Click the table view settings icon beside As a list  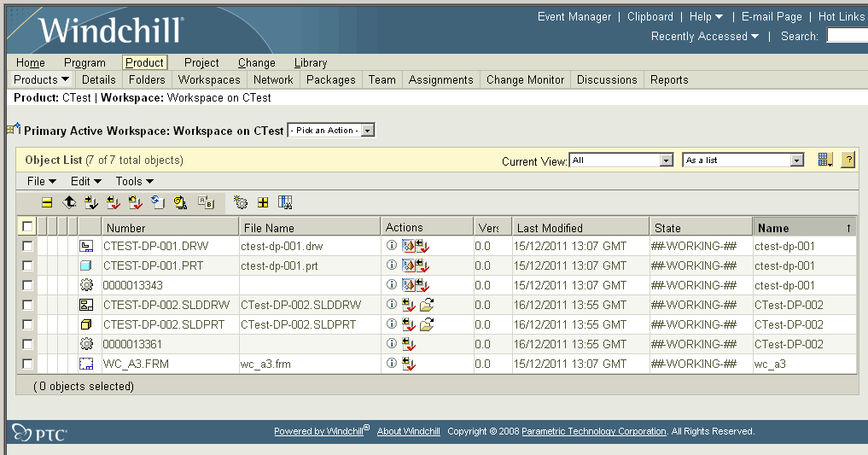(825, 160)
